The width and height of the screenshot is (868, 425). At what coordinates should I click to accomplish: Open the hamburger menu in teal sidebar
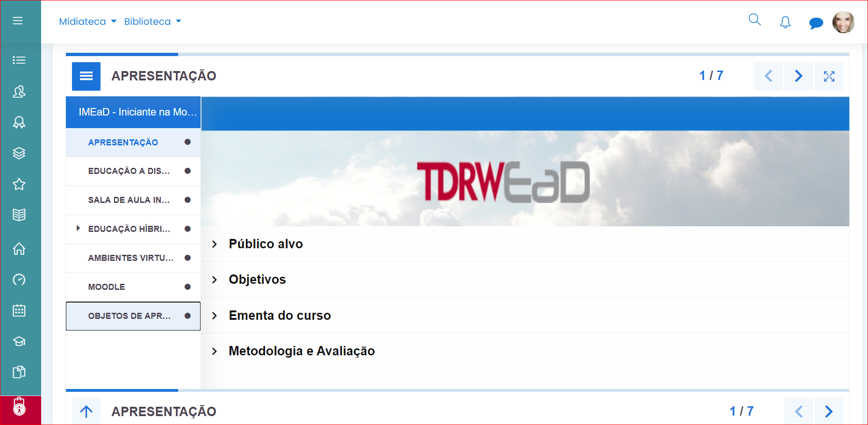[x=18, y=21]
